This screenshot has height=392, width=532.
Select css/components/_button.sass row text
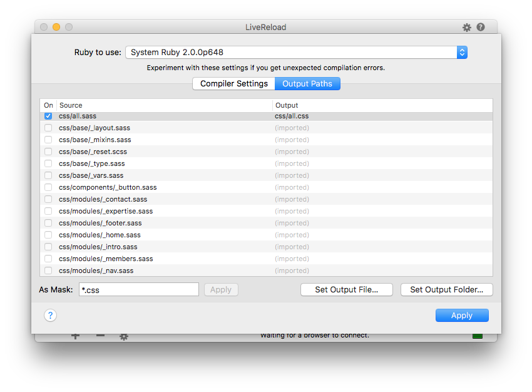108,187
